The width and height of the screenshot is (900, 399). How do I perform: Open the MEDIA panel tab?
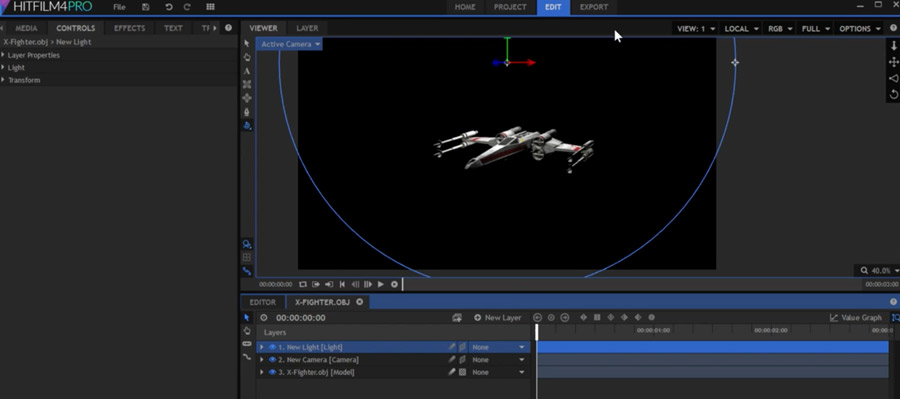point(26,28)
